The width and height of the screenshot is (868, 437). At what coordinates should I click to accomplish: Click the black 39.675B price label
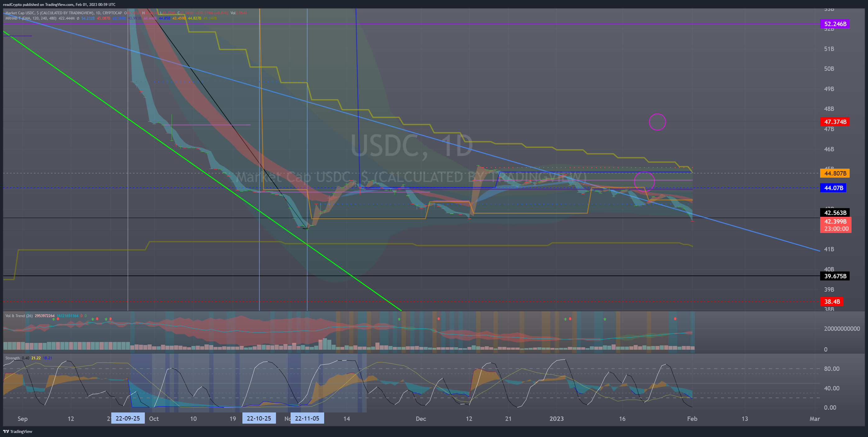(x=835, y=276)
